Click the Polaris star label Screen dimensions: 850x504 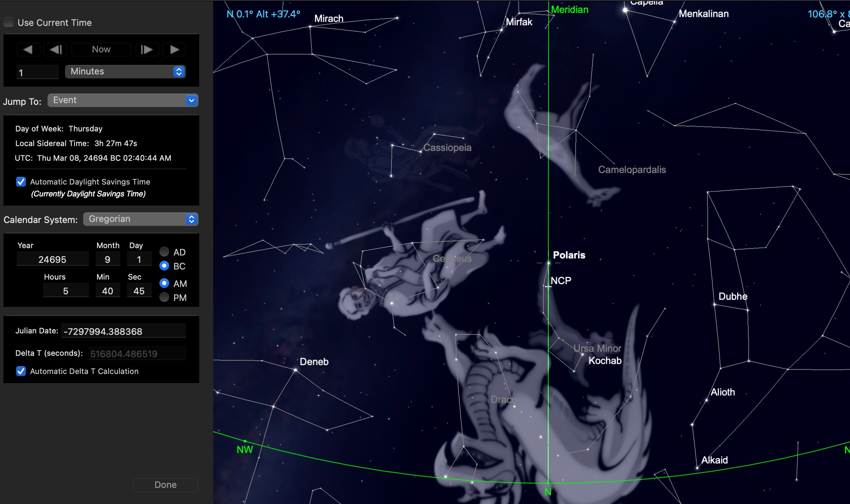pyautogui.click(x=569, y=255)
